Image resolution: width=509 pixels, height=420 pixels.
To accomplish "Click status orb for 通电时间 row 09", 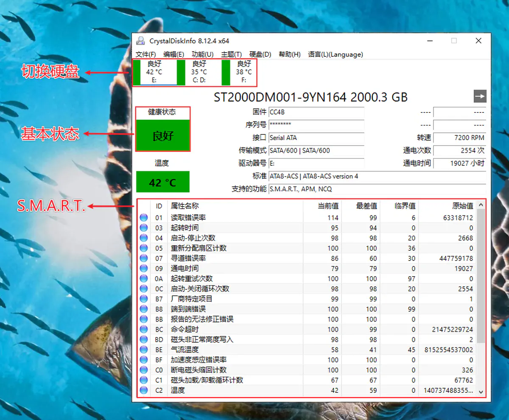I will point(144,269).
